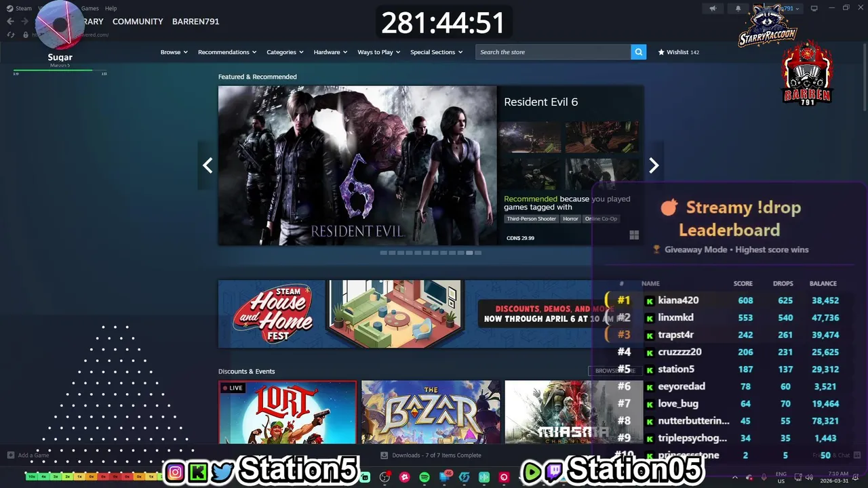This screenshot has width=868, height=488.
Task: Click the red record taskbar app icon
Action: 504,477
